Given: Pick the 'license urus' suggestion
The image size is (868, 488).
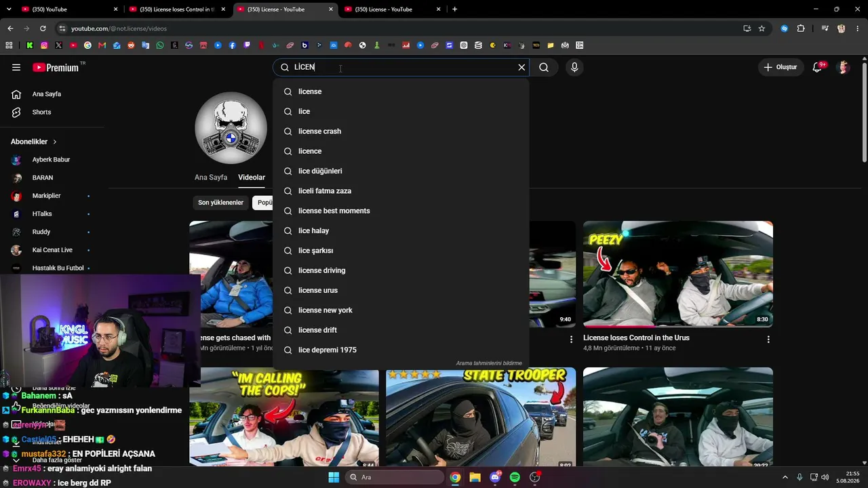Looking at the screenshot, I should tap(401, 290).
